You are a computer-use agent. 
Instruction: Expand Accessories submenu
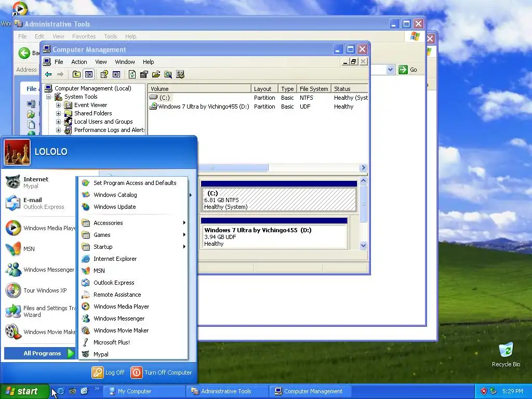pyautogui.click(x=134, y=223)
